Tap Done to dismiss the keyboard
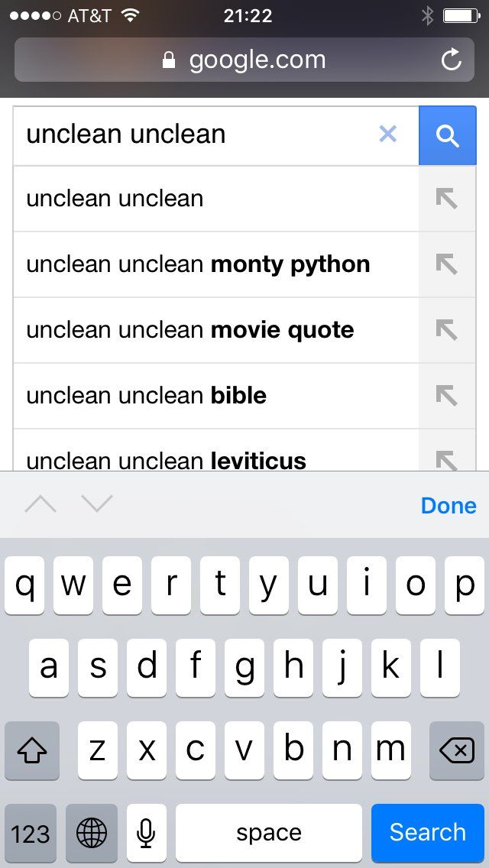 (448, 505)
